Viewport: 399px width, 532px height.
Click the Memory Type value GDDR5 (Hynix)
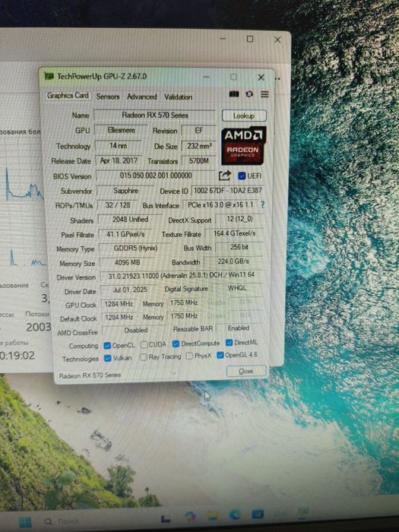pyautogui.click(x=135, y=248)
